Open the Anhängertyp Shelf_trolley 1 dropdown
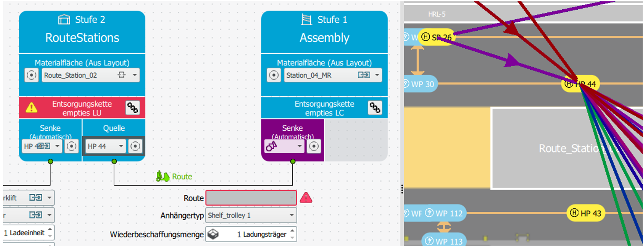The image size is (644, 247). (251, 215)
